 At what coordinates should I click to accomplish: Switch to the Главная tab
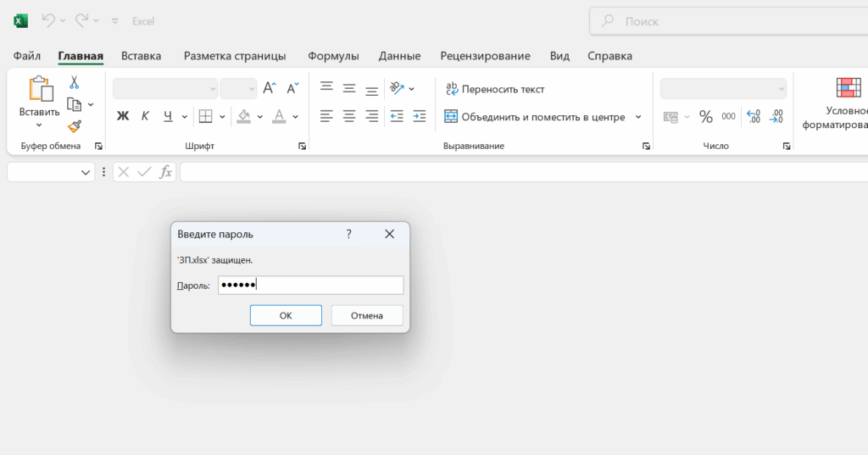(x=81, y=56)
